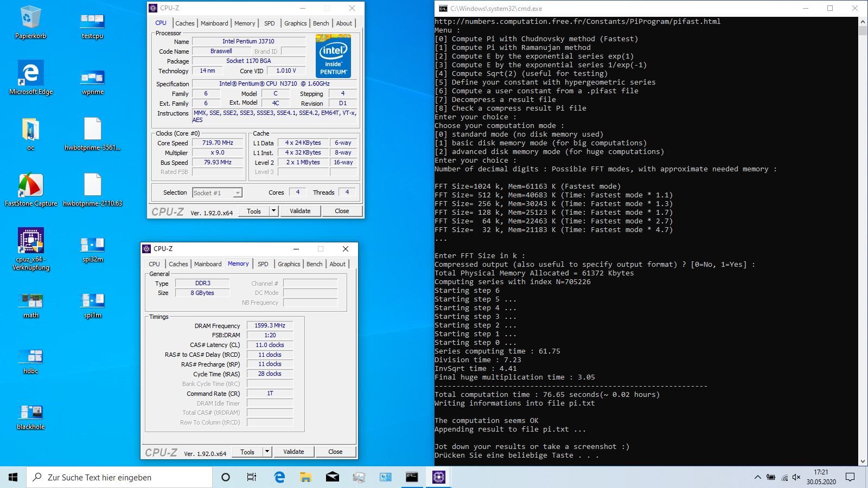Image resolution: width=868 pixels, height=488 pixels.
Task: Open Tools dropdown arrow in lower CPU-Z
Action: pyautogui.click(x=267, y=452)
